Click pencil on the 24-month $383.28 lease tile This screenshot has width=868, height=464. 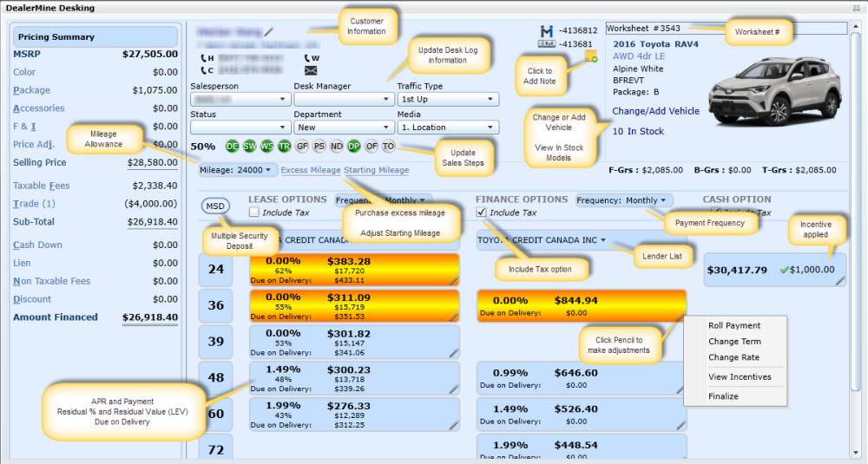[454, 280]
